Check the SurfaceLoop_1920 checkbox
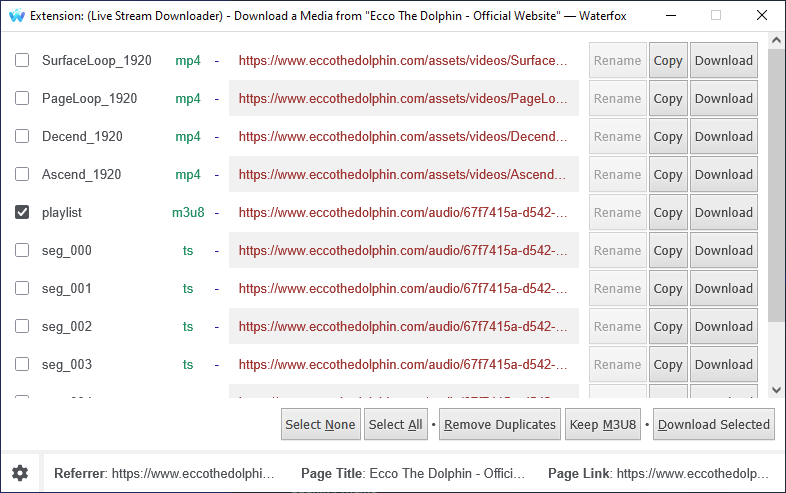The height and width of the screenshot is (493, 786). point(22,60)
